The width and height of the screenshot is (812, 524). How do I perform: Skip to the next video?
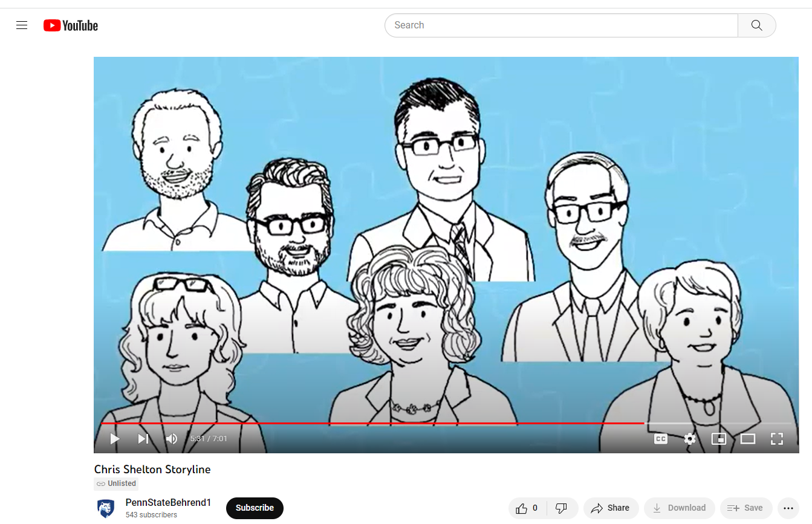coord(143,439)
